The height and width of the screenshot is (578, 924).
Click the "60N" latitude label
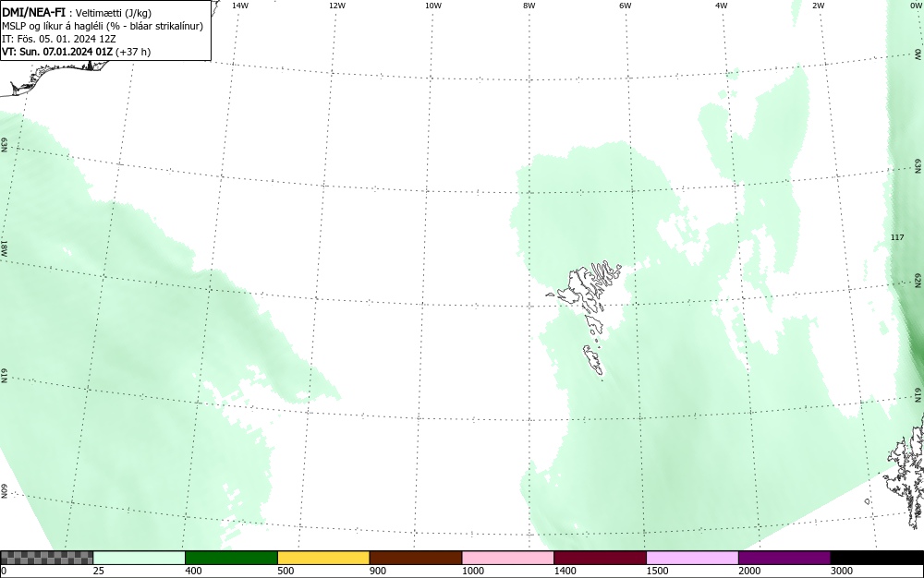(x=4, y=491)
